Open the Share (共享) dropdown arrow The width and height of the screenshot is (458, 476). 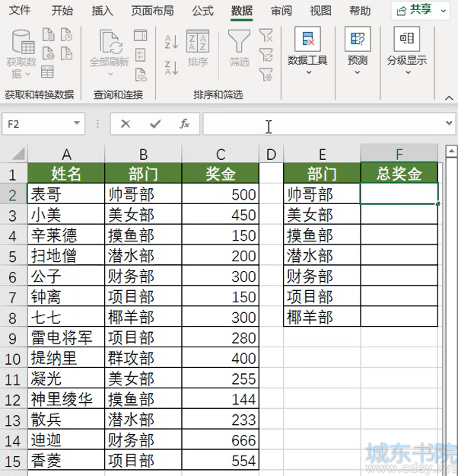[444, 11]
